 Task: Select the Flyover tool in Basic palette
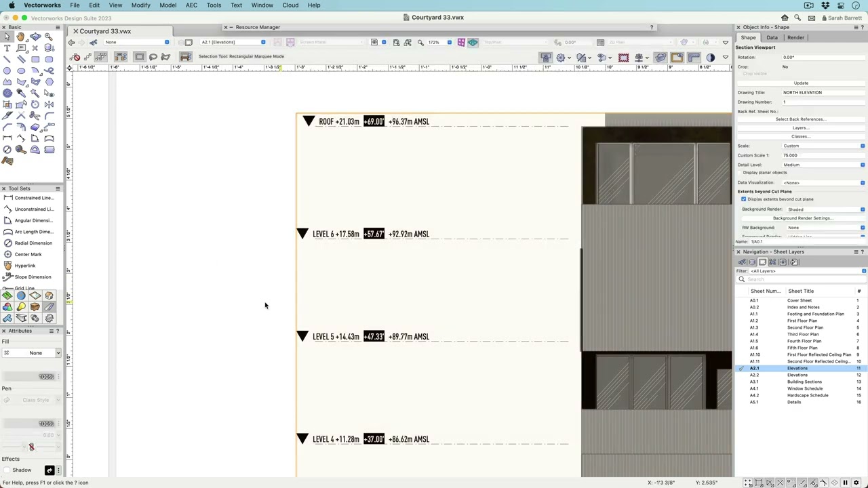click(35, 37)
